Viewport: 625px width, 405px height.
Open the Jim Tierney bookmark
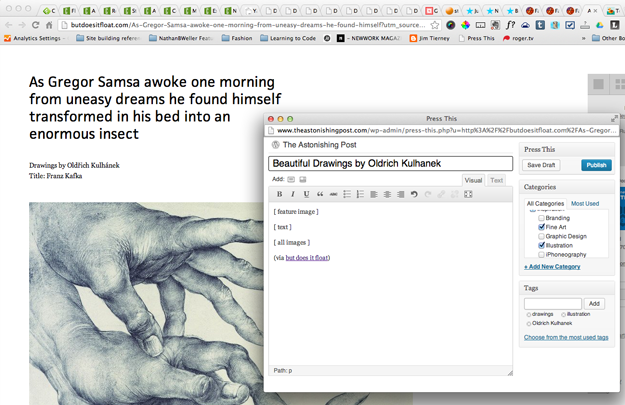pos(430,38)
